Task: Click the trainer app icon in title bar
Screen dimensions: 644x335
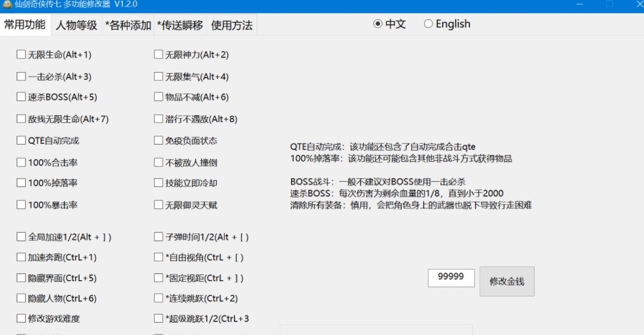Action: click(7, 4)
